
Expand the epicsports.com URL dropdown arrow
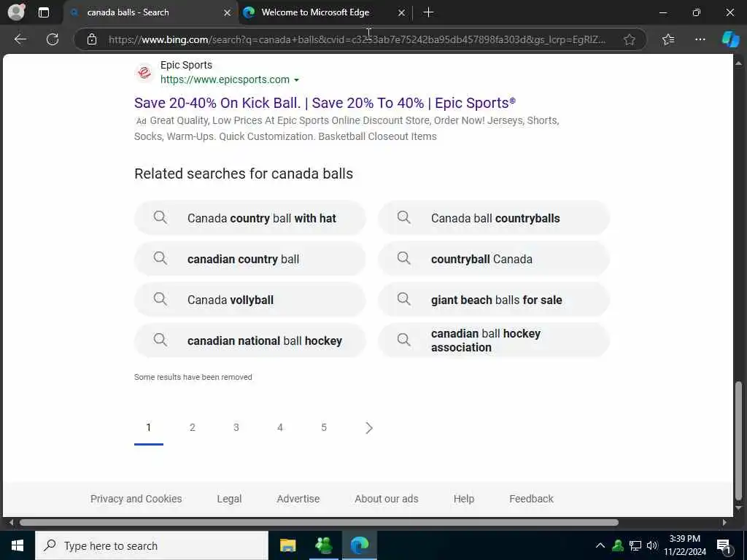point(296,80)
